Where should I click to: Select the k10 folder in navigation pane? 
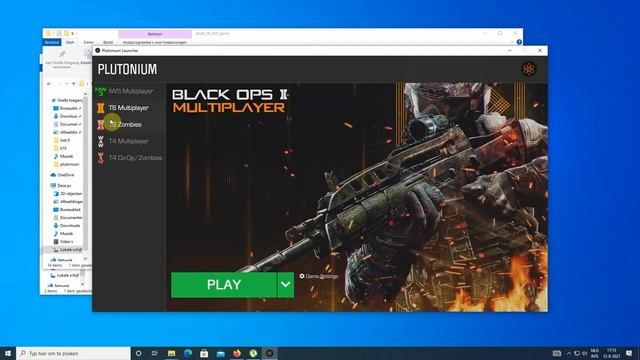[60, 148]
